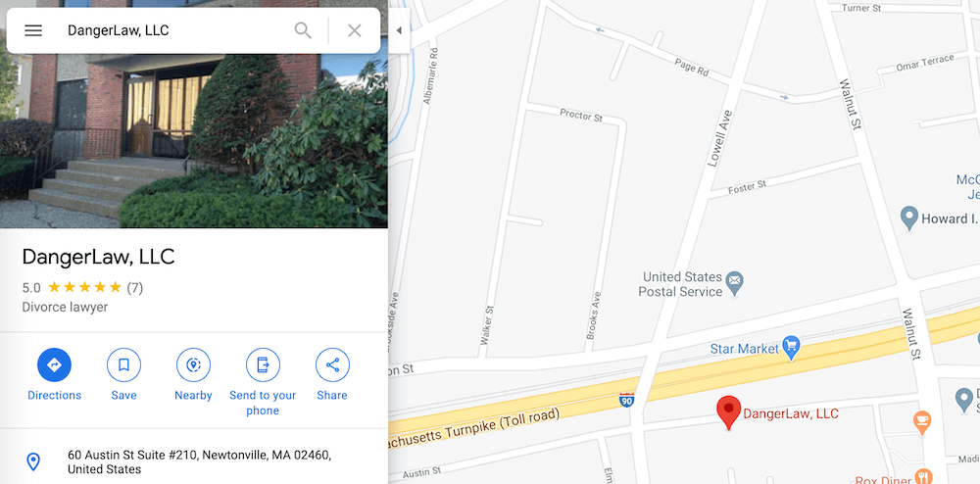Clear the DangerLaw search query
Screen dimensions: 980x484
(x=355, y=30)
